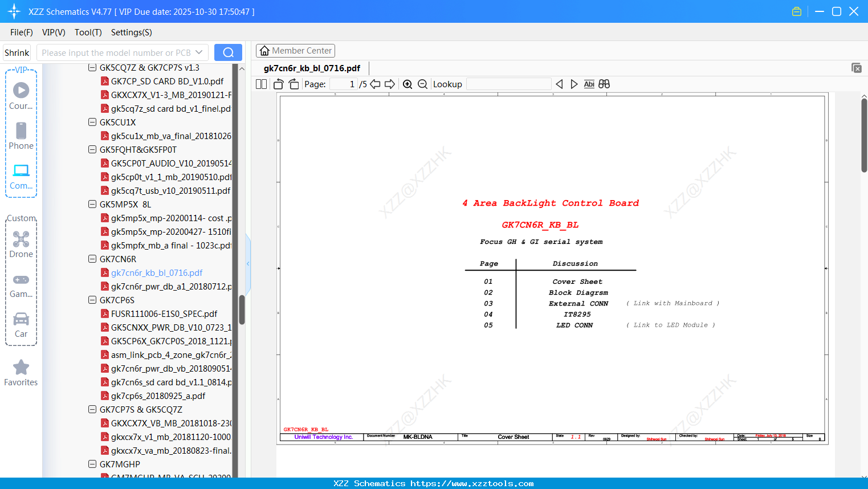Image resolution: width=868 pixels, height=489 pixels.
Task: Find previous lookup result
Action: pos(559,84)
